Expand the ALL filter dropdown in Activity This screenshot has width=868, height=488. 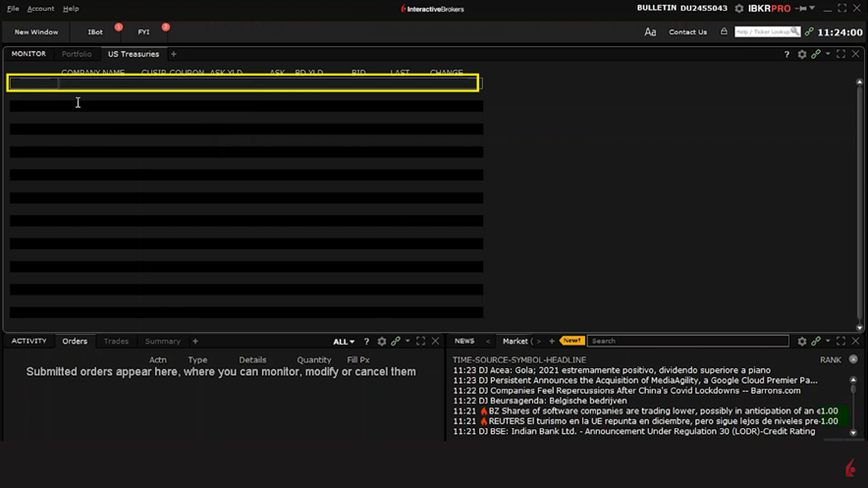click(344, 342)
